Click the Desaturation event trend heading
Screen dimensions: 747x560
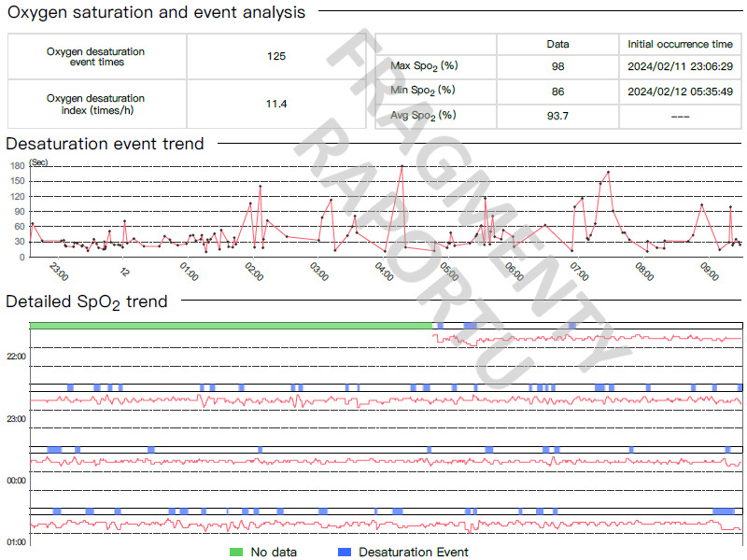pos(105,144)
